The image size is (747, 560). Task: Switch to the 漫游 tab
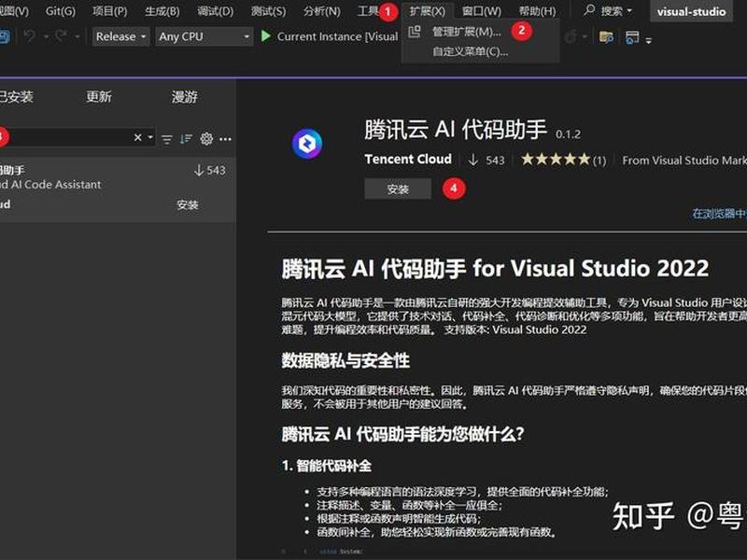pyautogui.click(x=184, y=97)
